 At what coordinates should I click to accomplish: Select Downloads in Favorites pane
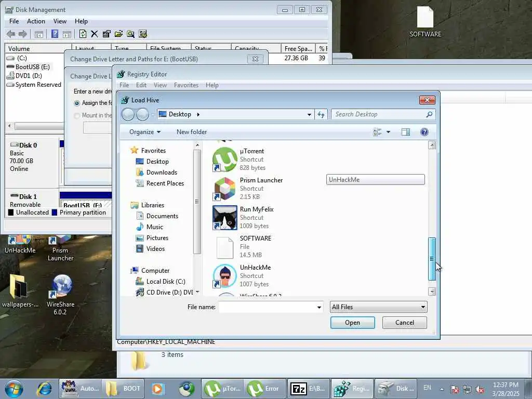tap(162, 172)
